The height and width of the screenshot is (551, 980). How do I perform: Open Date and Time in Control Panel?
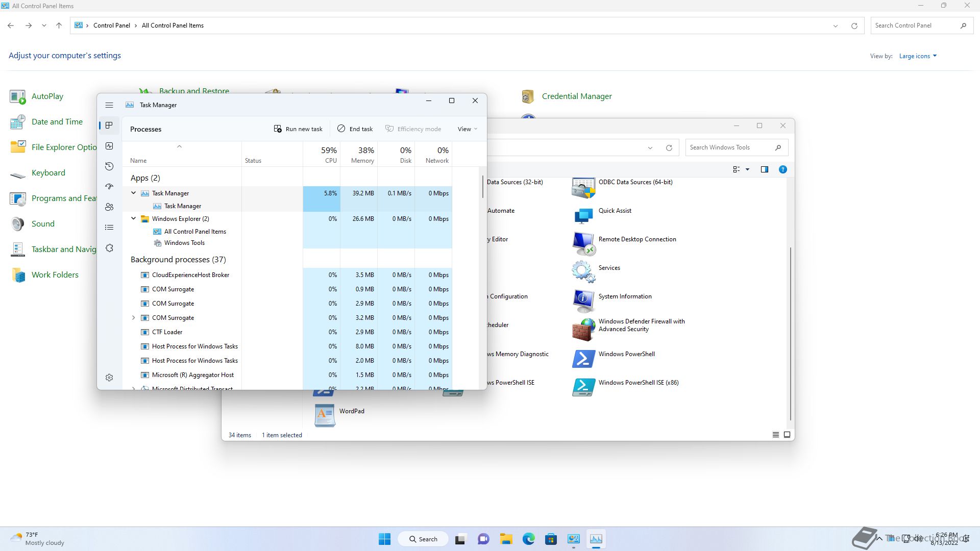tap(46, 122)
